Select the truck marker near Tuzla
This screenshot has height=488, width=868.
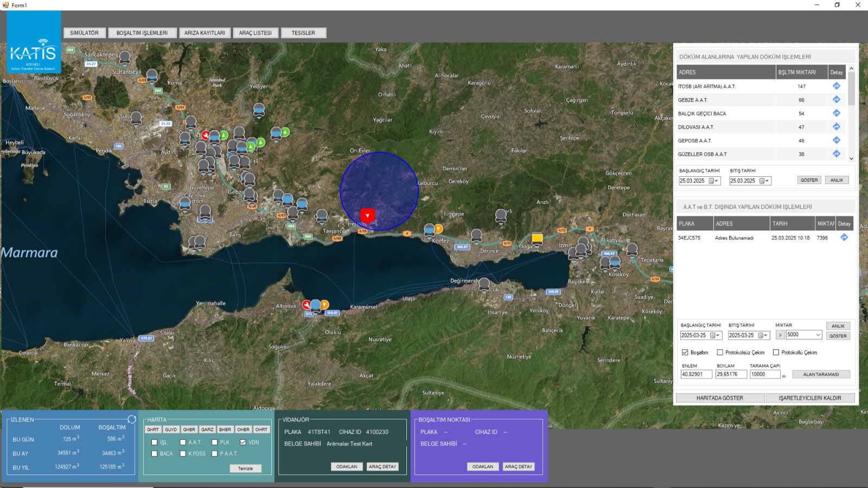184,203
